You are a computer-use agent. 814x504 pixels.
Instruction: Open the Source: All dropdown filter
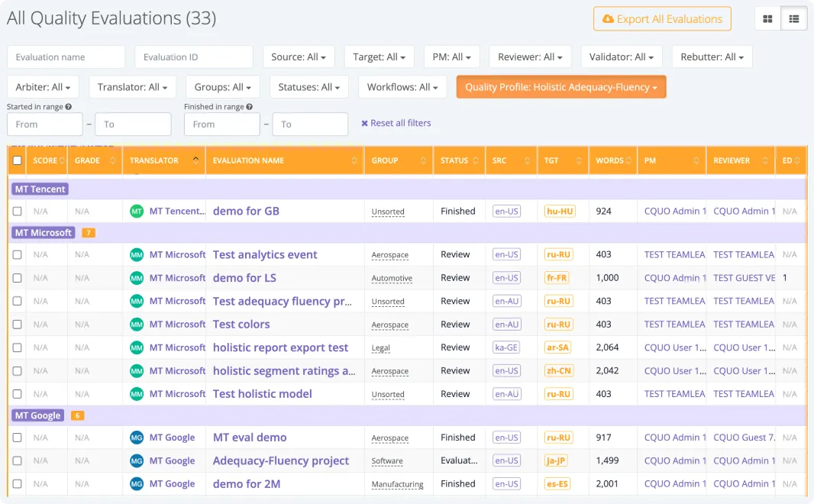(x=299, y=57)
